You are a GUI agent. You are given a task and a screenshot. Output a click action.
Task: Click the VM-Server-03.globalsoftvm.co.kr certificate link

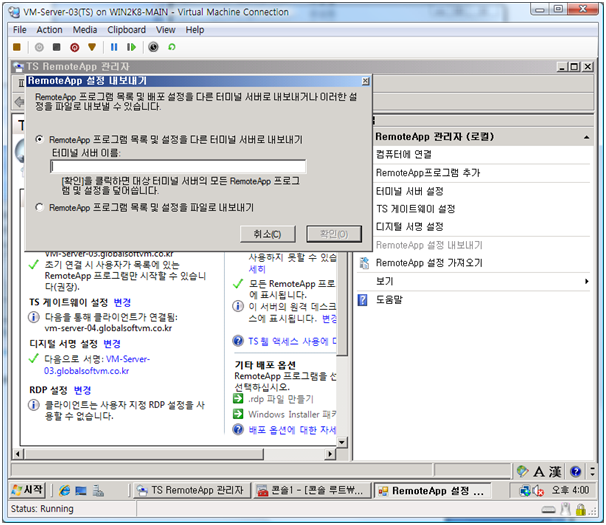(x=97, y=365)
